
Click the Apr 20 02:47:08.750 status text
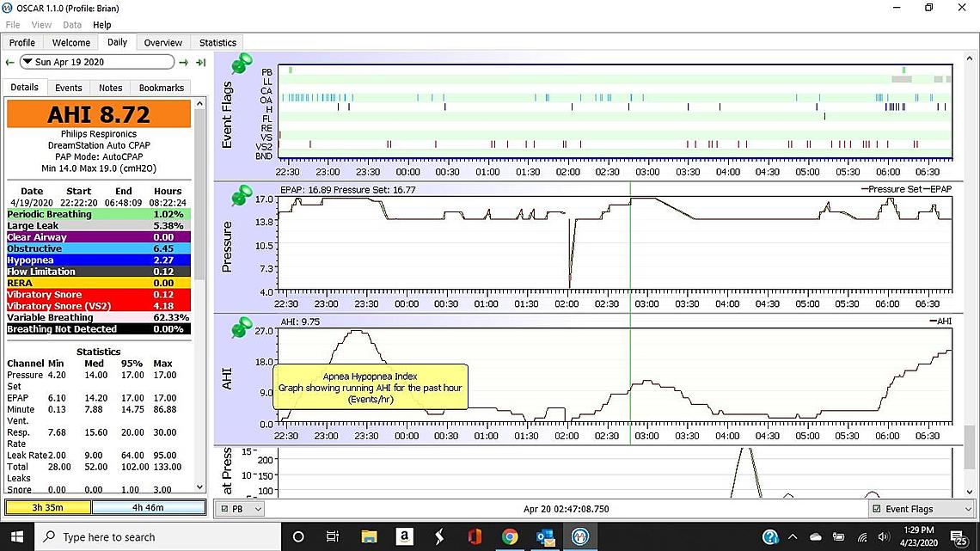[x=567, y=509]
